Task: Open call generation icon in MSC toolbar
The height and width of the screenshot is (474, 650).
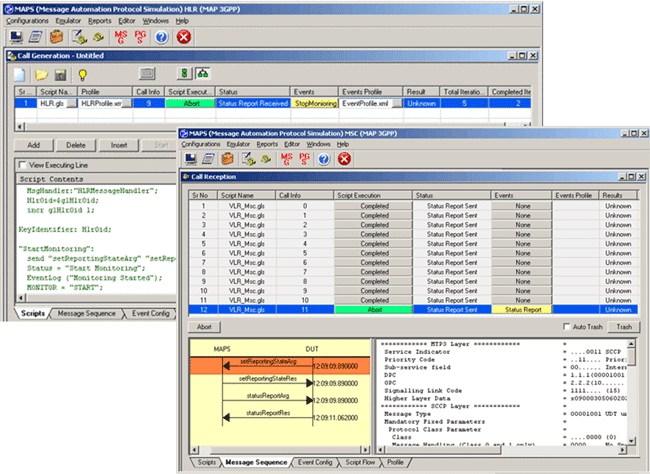Action: click(248, 159)
